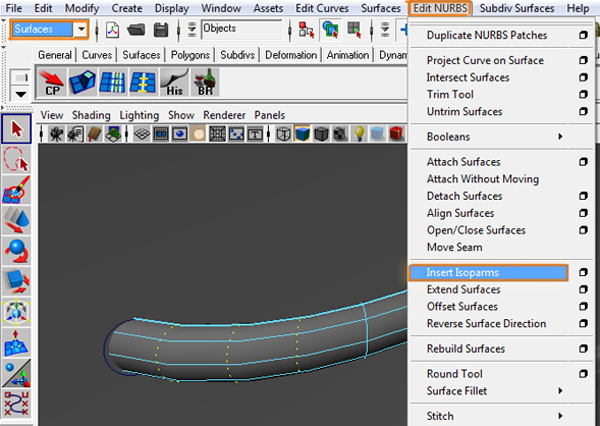Screen dimensions: 600x426
Task: Click the Objects selection field
Action: click(x=241, y=29)
